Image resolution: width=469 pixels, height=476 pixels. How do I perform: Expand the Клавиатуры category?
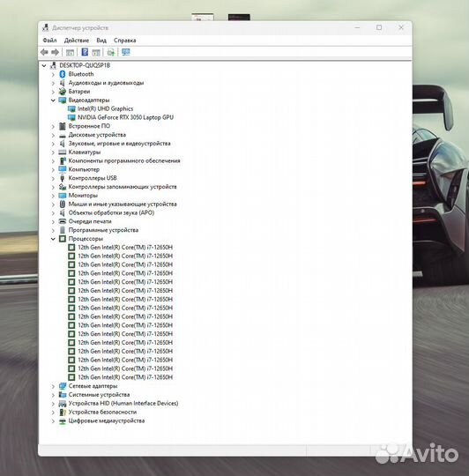click(53, 152)
